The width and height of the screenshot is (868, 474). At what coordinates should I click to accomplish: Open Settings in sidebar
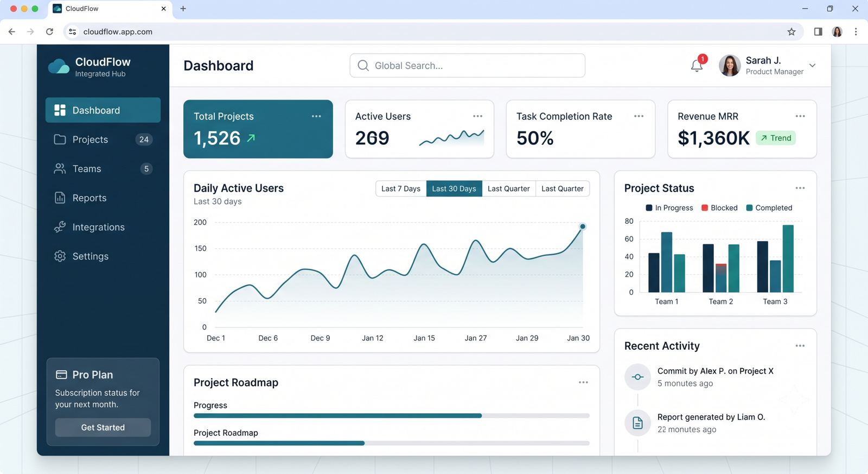click(x=103, y=256)
